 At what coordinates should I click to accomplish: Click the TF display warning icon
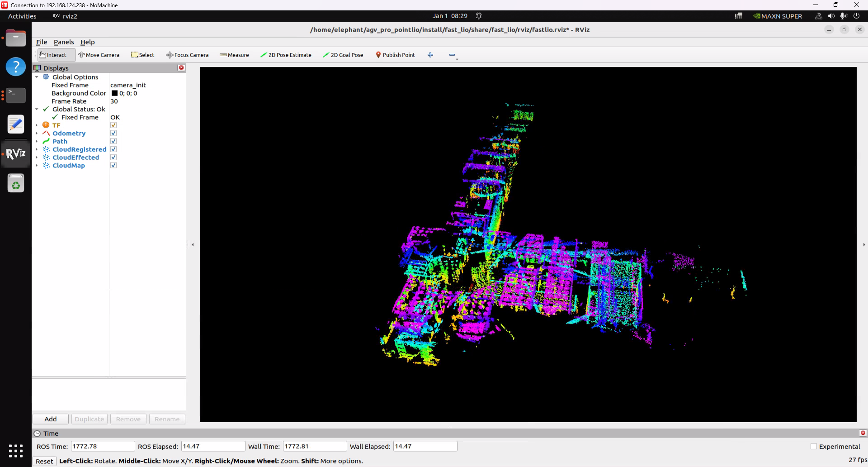pyautogui.click(x=46, y=125)
